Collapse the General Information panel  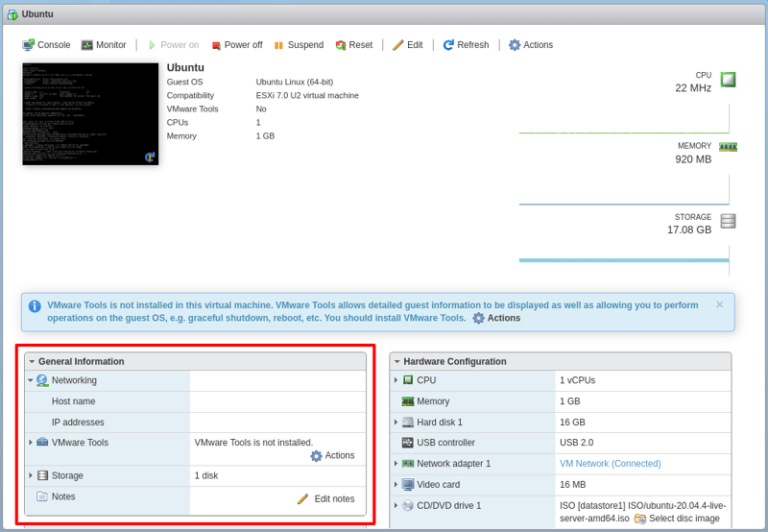click(32, 362)
